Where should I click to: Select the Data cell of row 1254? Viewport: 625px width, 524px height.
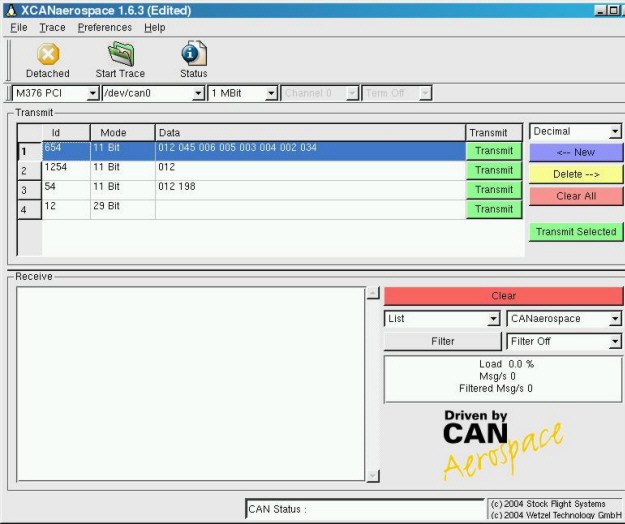click(310, 170)
